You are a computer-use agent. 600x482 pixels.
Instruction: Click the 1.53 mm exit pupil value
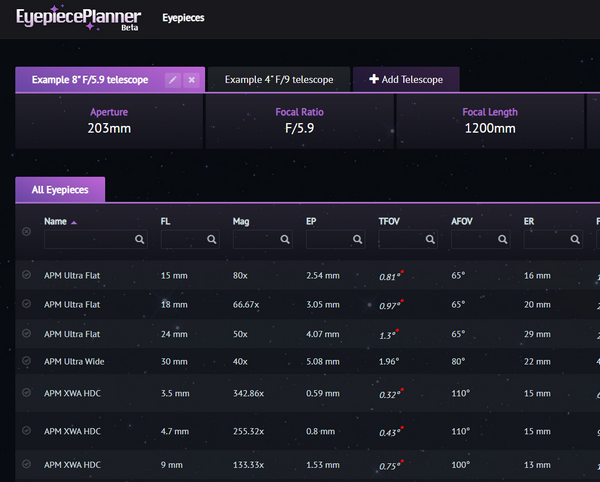[323, 465]
